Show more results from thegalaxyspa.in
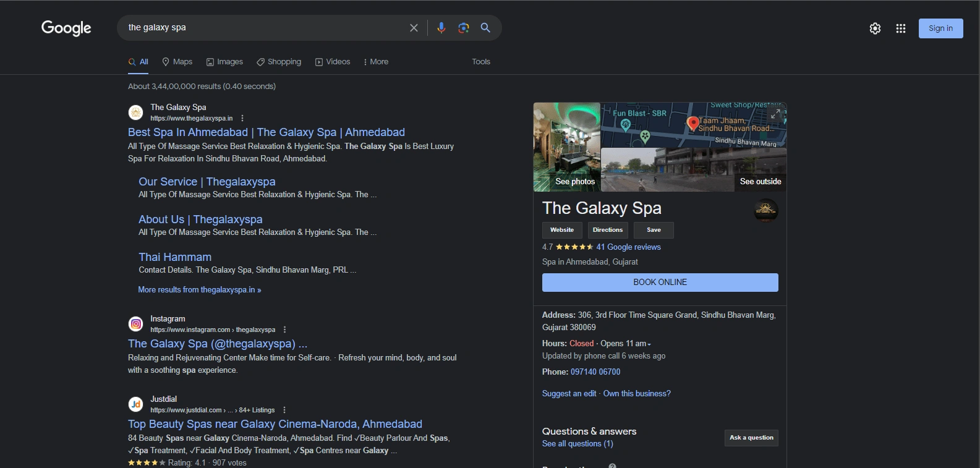Viewport: 980px width, 468px height. click(x=200, y=290)
